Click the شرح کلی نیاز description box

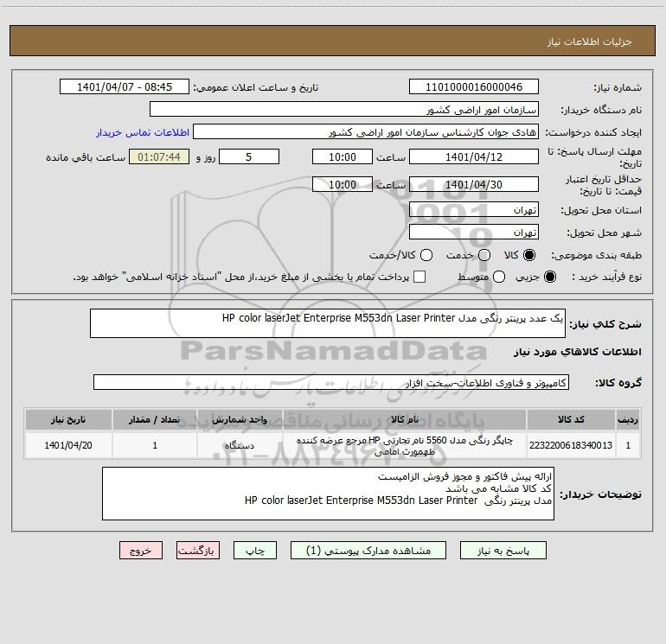pyautogui.click(x=328, y=323)
